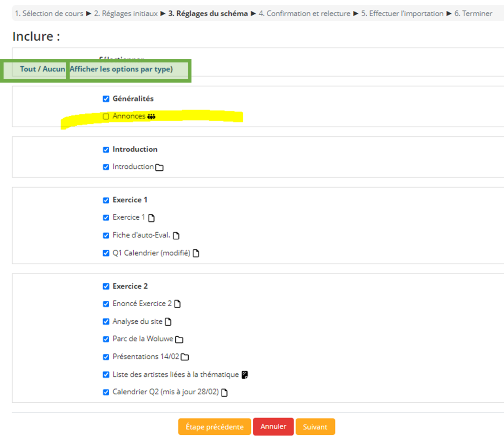Screen dimensions: 504x443
Task: Click the folder icon beside Parc de la Woluwe
Action: [179, 339]
